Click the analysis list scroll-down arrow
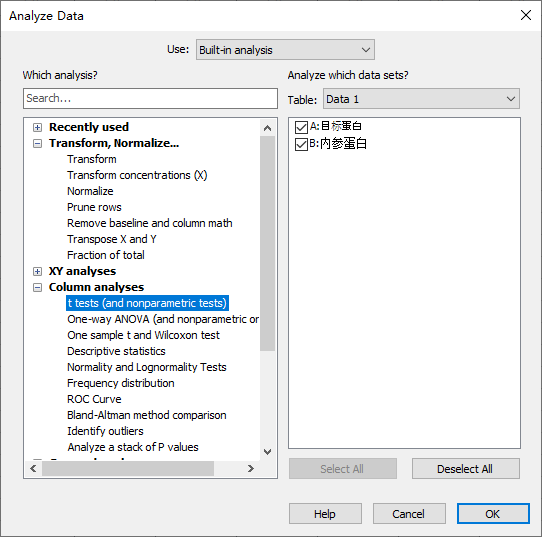The height and width of the screenshot is (537, 542). tap(268, 452)
